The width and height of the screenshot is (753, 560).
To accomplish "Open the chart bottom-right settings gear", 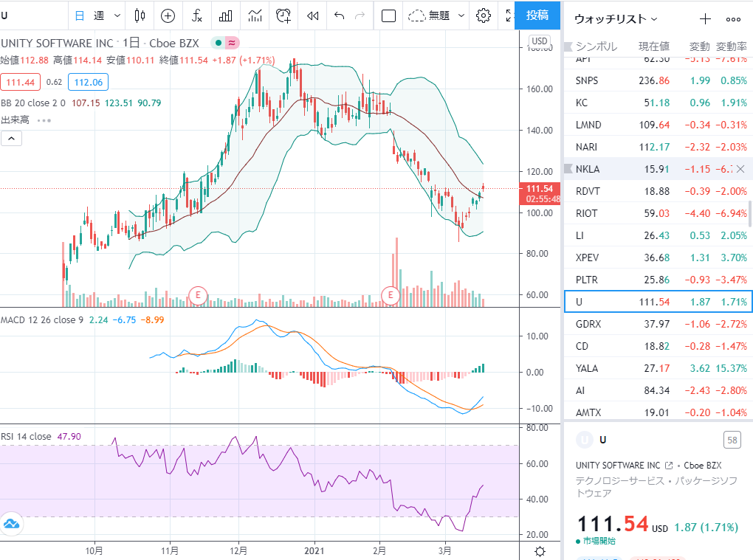I will [540, 551].
